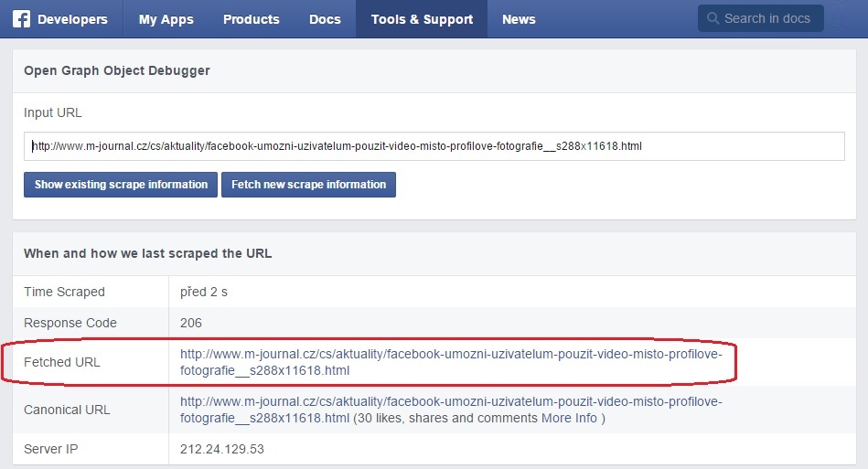This screenshot has height=469, width=868.
Task: Click the Server IP label
Action: [51, 449]
